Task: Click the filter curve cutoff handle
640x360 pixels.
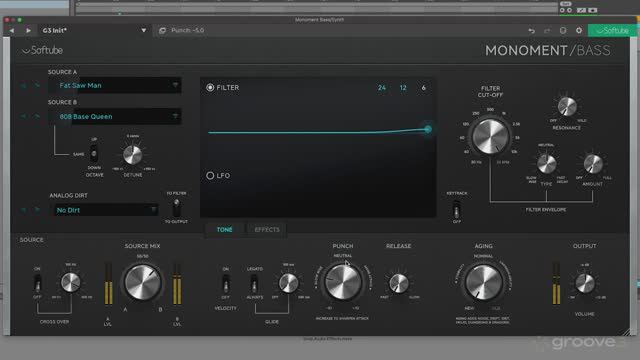Action: 428,129
